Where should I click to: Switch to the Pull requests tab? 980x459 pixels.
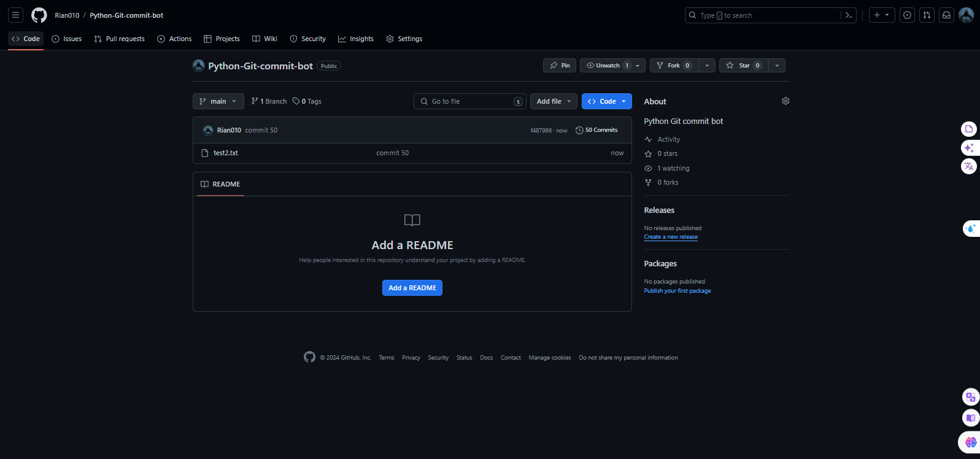pyautogui.click(x=120, y=39)
